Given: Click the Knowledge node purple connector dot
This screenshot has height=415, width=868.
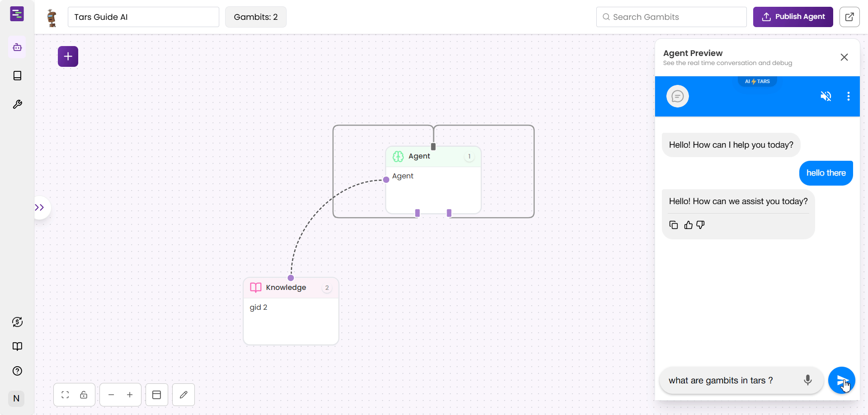Looking at the screenshot, I should pos(291,278).
